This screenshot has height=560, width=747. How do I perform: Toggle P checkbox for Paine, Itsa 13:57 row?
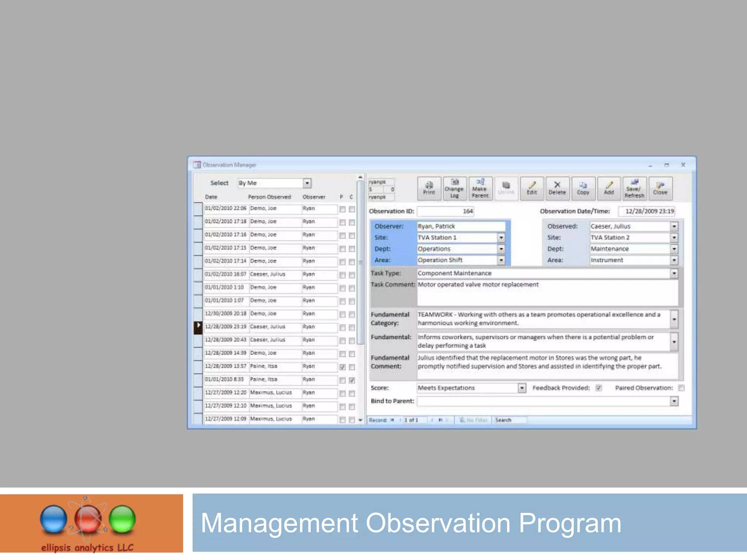[x=342, y=367]
